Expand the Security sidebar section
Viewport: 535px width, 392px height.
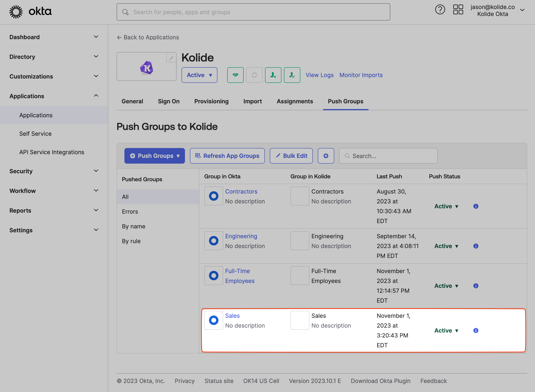[54, 171]
